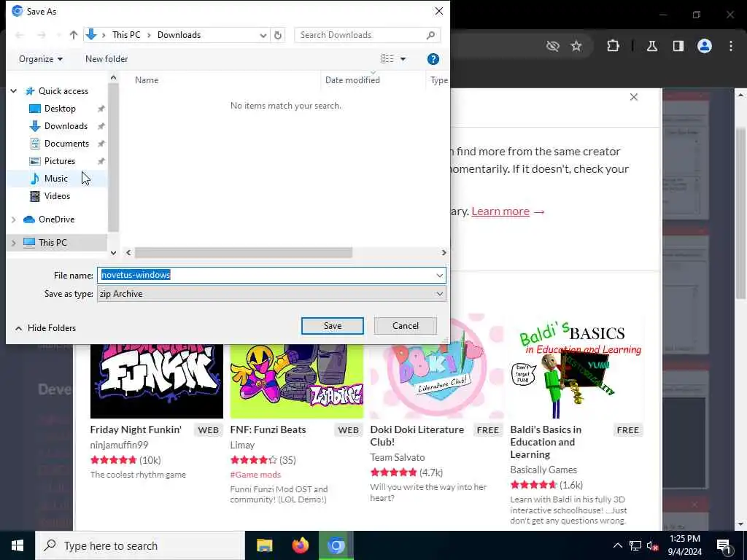Select Documents in Quick access
Screen dimensions: 747x560
tap(66, 144)
